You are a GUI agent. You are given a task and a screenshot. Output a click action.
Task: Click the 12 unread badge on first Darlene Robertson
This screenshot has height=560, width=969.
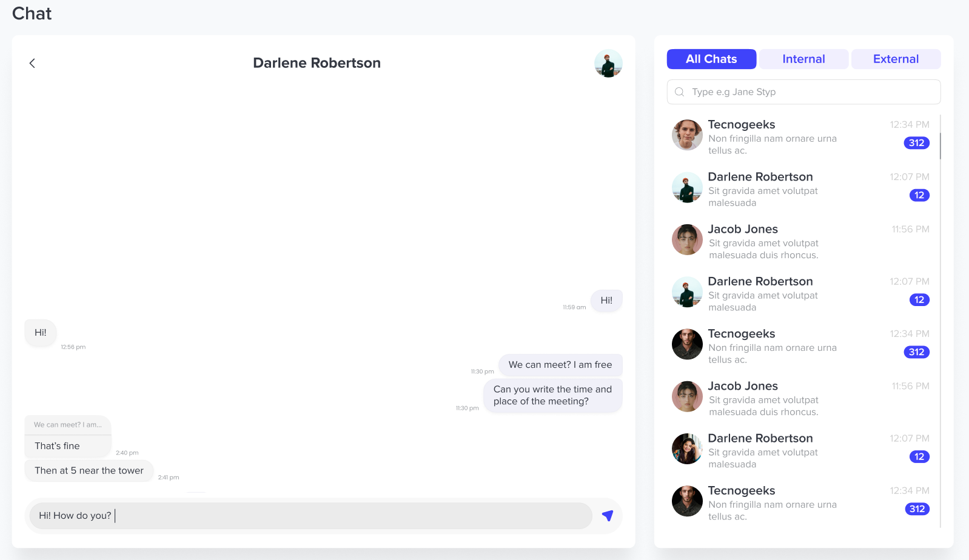point(919,195)
